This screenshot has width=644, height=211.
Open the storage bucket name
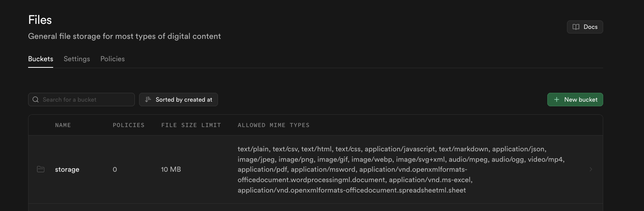[67, 169]
